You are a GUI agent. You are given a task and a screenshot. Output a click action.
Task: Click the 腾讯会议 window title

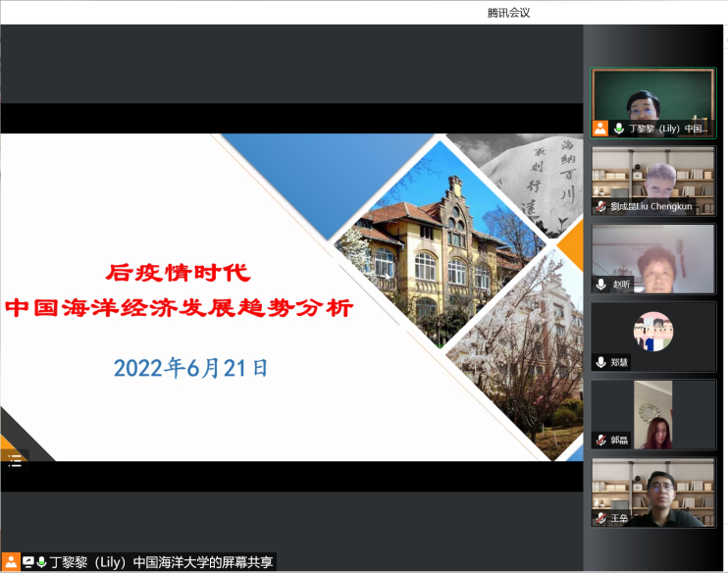[x=509, y=12]
